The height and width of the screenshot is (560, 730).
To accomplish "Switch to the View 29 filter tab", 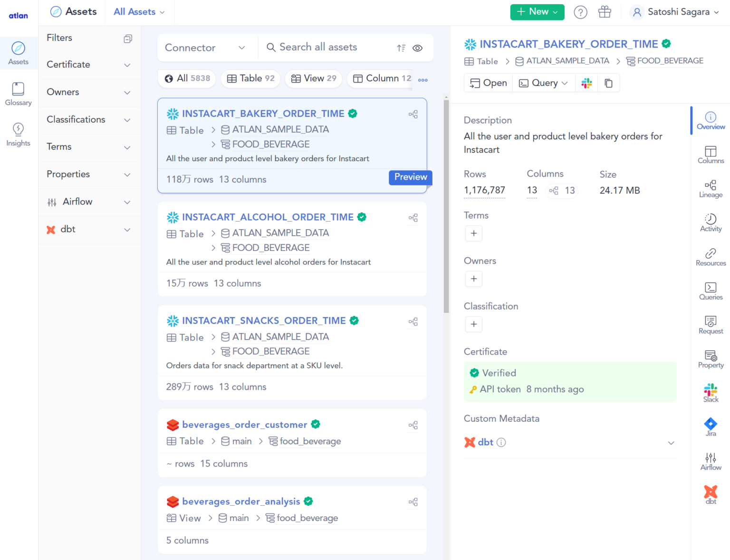I will click(x=313, y=78).
